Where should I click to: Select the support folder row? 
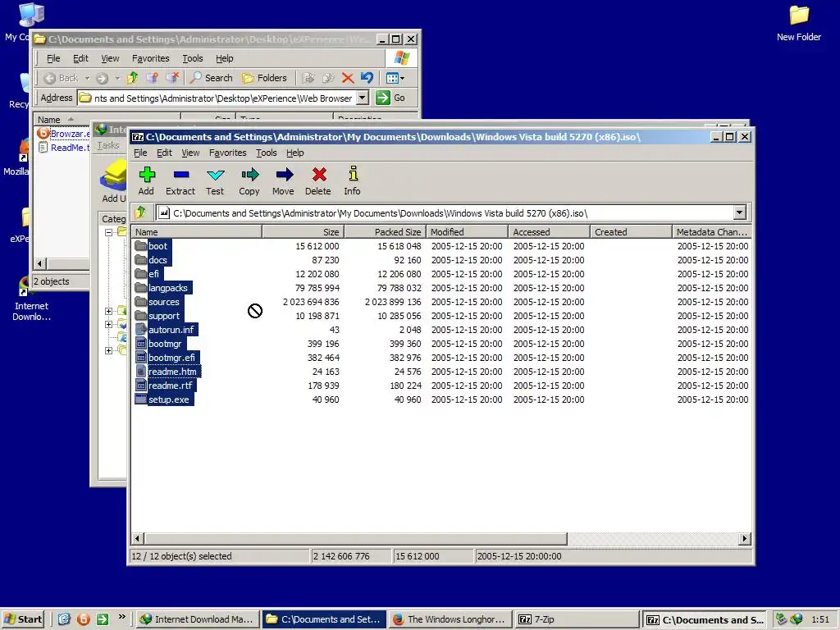pyautogui.click(x=441, y=316)
